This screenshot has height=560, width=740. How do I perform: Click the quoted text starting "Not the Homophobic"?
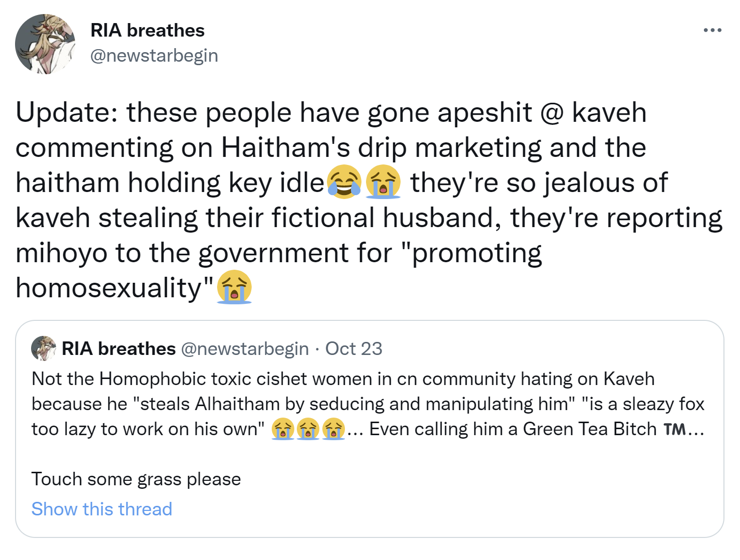coord(343,379)
